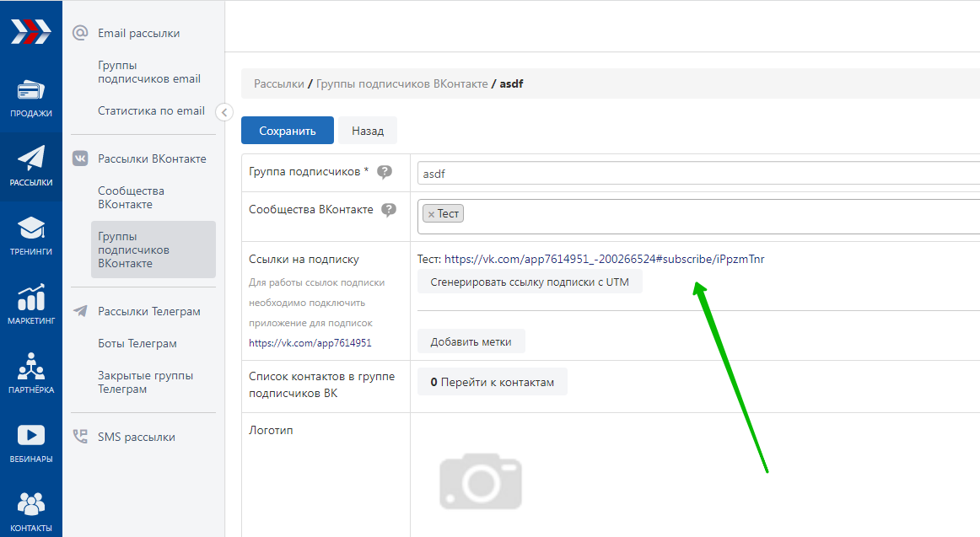Open the Продажи section icon

pyautogui.click(x=31, y=90)
